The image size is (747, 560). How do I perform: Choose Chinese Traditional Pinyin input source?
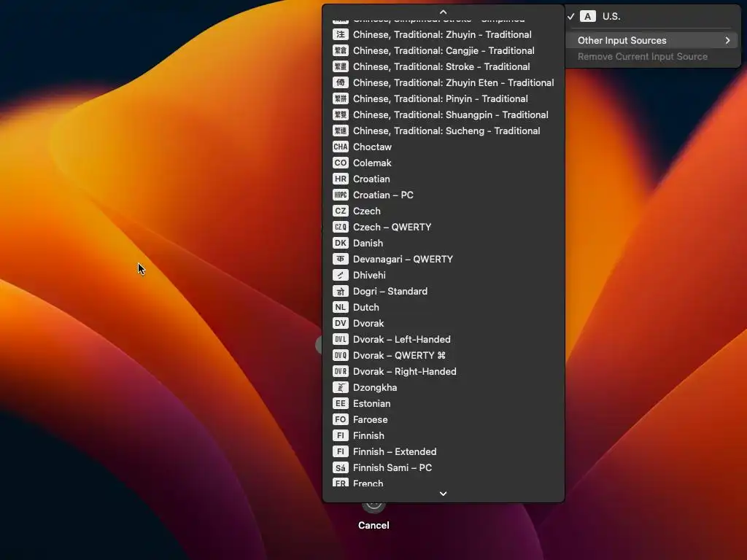443,98
